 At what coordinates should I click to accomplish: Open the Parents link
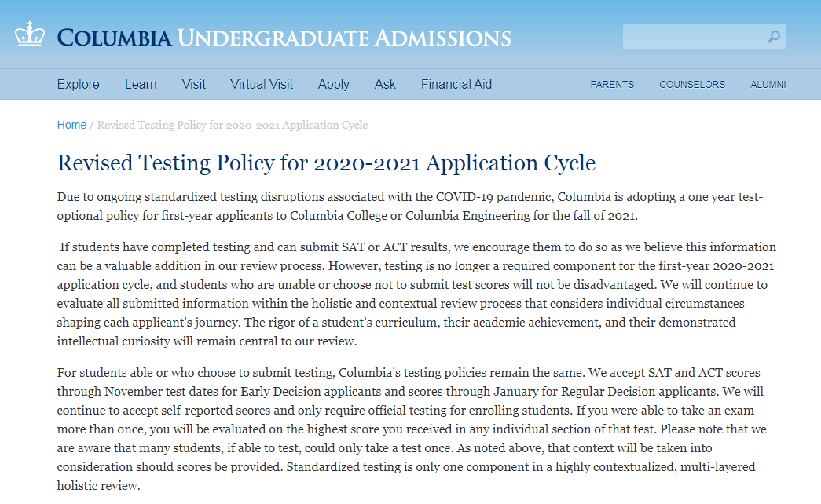612,85
